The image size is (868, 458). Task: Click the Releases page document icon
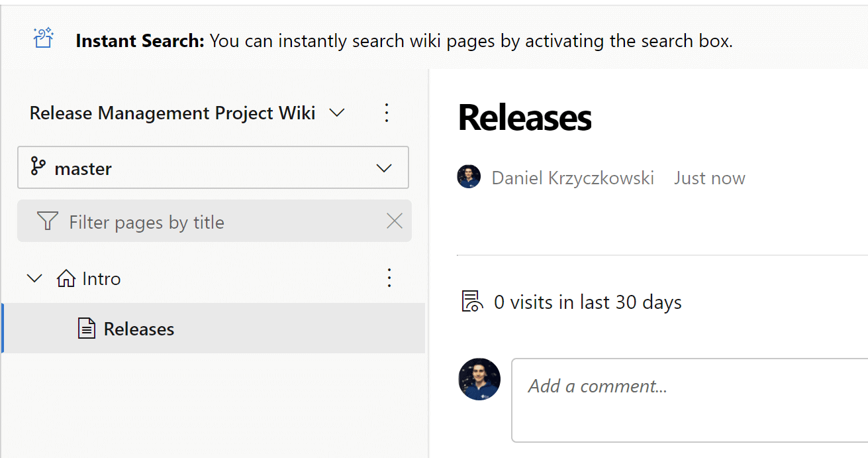click(x=87, y=329)
